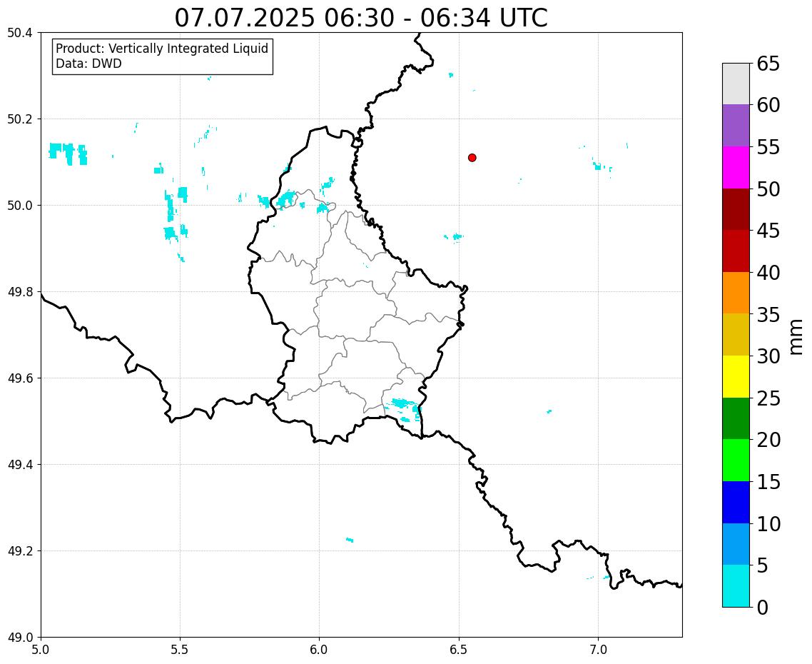Select the yellow 25-30 colorbar segment
Viewport: 812px width, 664px height.
[x=736, y=376]
